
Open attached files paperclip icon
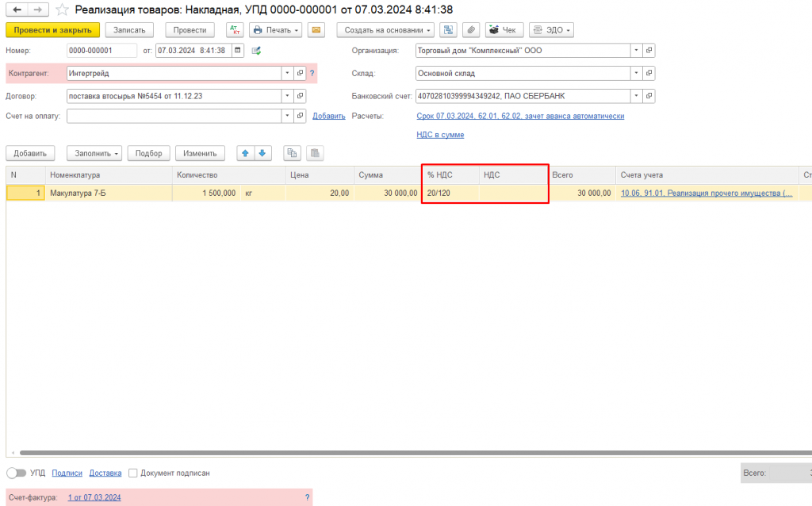click(471, 30)
